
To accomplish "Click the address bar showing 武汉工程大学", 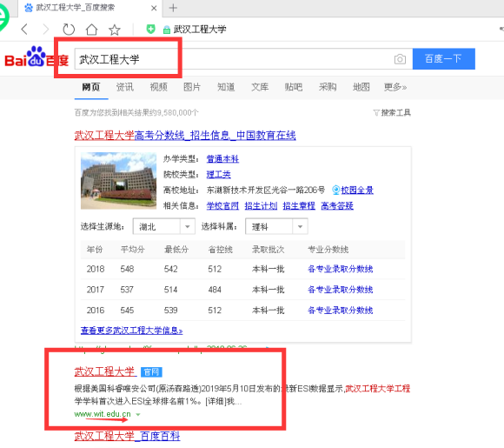I will [x=200, y=30].
